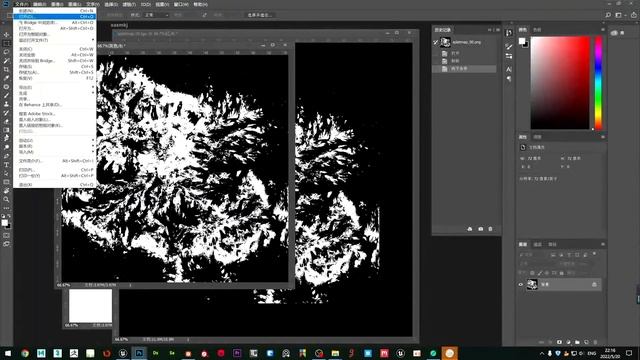Toggle history brush source for open state
This screenshot has width=640, height=360.
(436, 53)
